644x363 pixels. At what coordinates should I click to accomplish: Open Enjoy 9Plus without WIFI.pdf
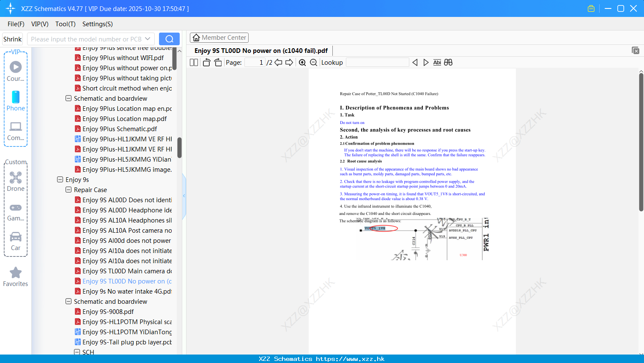123,58
